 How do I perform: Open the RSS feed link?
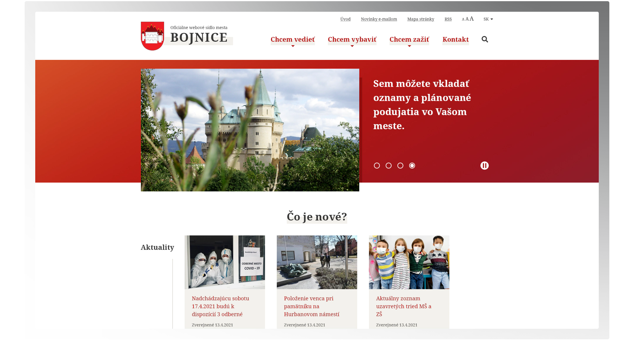coord(448,19)
